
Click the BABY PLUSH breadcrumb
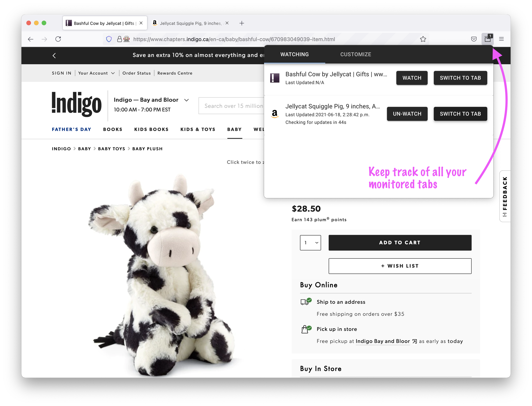147,149
